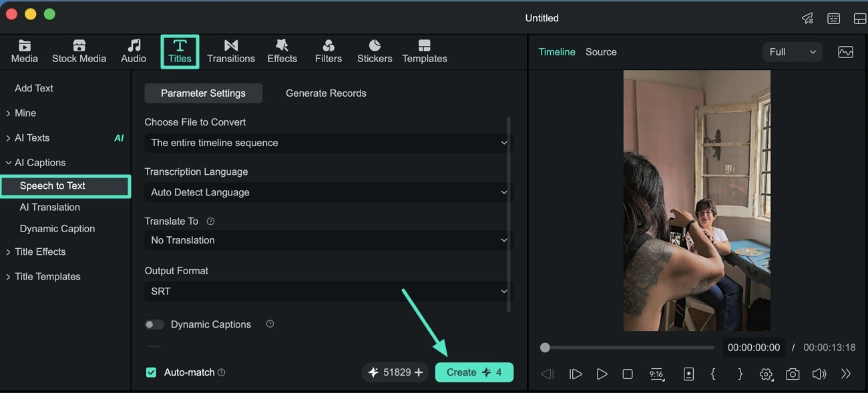Open the keyboard shortcuts icon in title bar
868x393 pixels.
tap(834, 18)
